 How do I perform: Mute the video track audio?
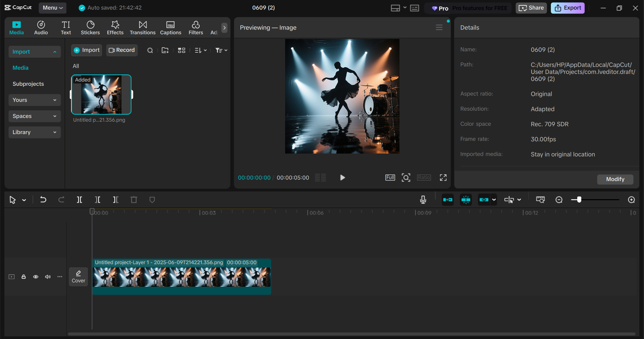tap(48, 277)
